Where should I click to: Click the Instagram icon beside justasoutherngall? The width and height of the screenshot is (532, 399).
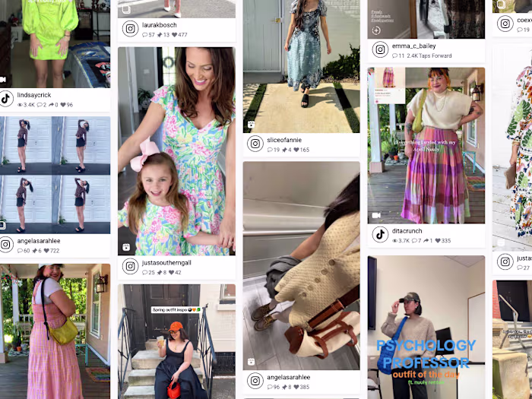coord(130,267)
